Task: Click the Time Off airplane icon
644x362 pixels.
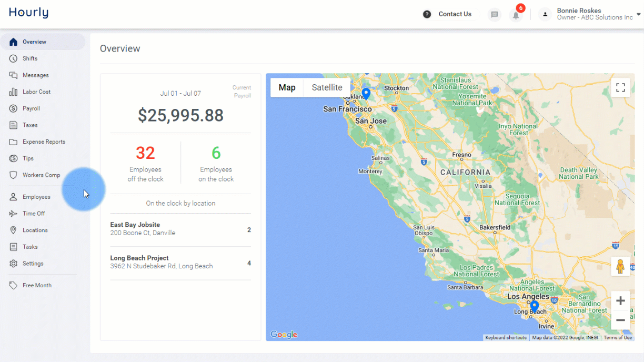Action: click(13, 214)
